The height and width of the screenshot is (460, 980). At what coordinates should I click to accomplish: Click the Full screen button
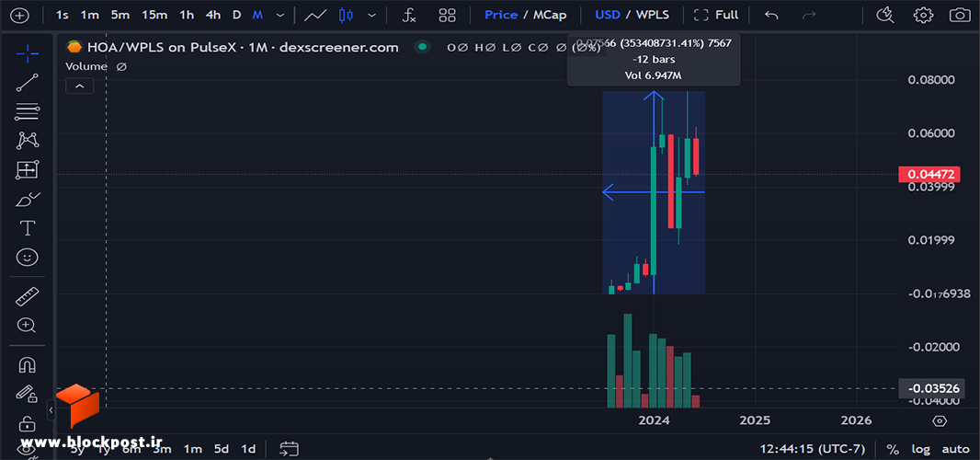pyautogui.click(x=716, y=15)
